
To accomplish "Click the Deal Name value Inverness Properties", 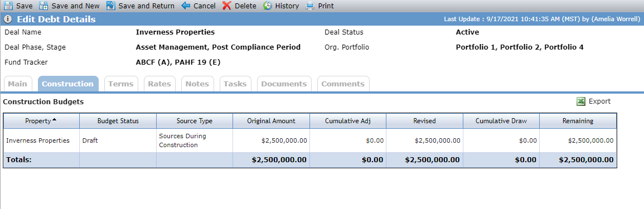I will tap(176, 32).
